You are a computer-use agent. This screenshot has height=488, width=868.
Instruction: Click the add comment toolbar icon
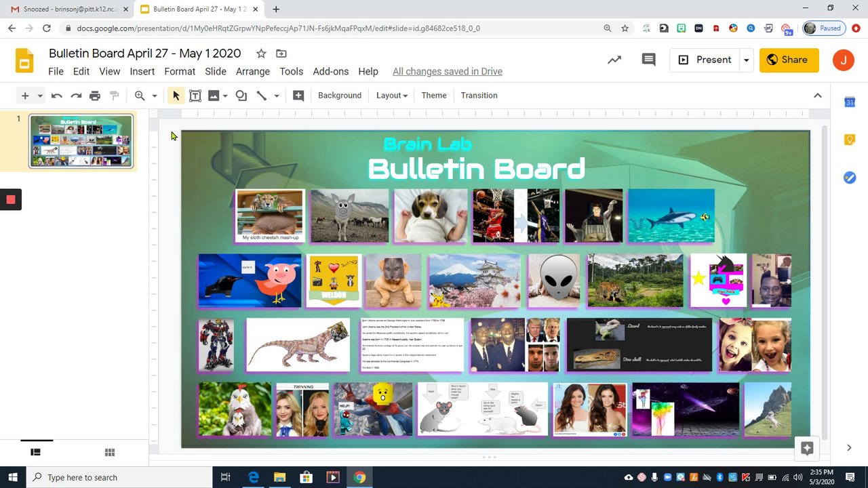298,96
